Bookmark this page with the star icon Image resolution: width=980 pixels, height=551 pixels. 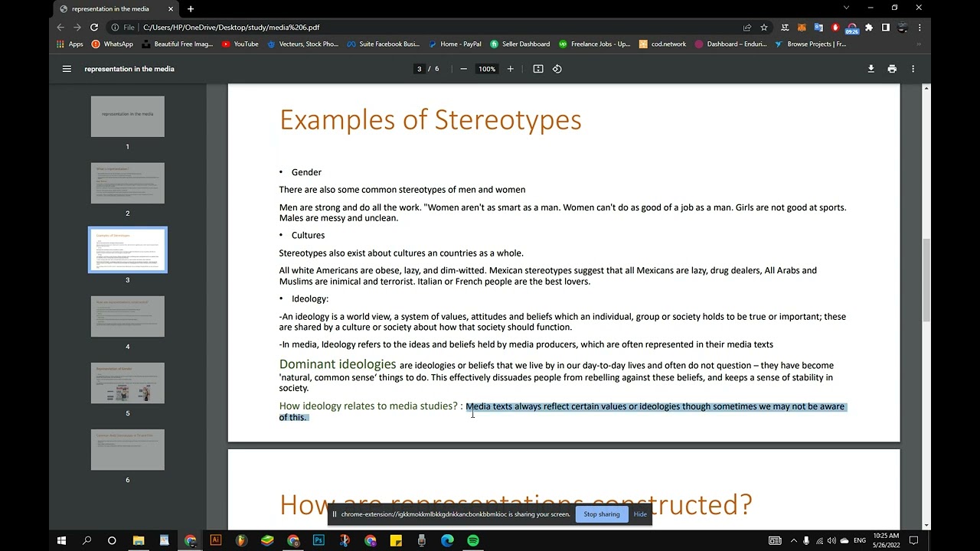coord(764,28)
